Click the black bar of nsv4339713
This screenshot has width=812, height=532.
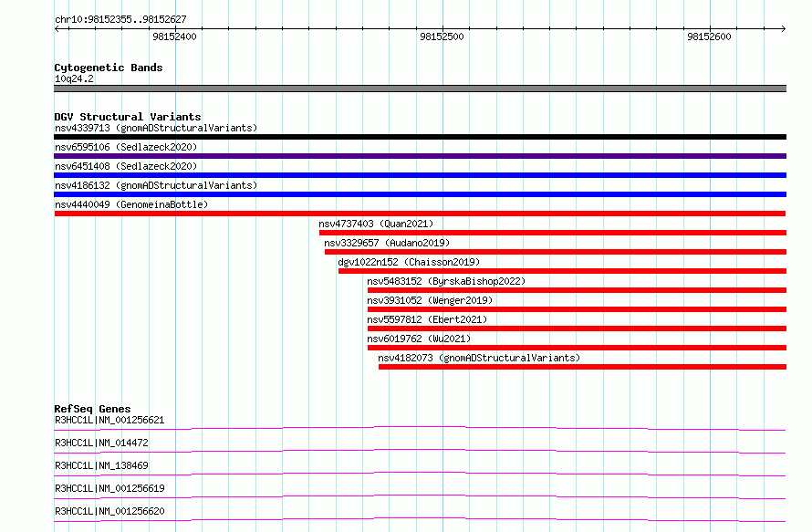point(420,137)
